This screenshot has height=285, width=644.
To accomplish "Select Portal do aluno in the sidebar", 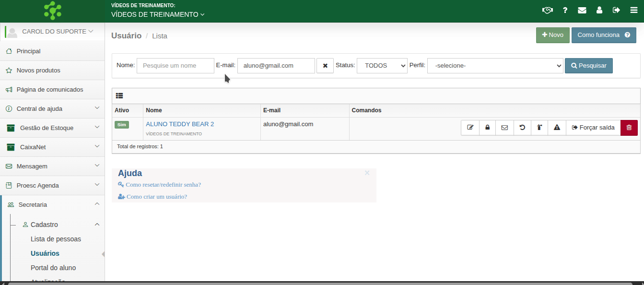I will tap(53, 268).
